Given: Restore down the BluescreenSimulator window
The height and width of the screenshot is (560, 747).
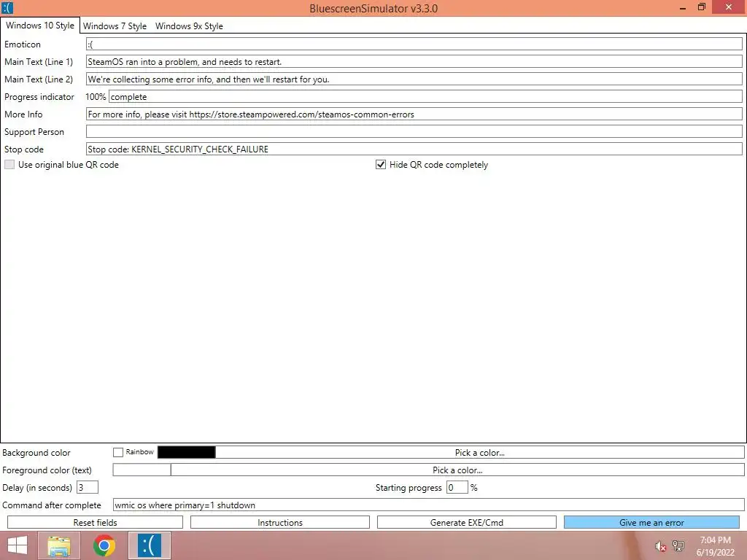Looking at the screenshot, I should [x=701, y=7].
